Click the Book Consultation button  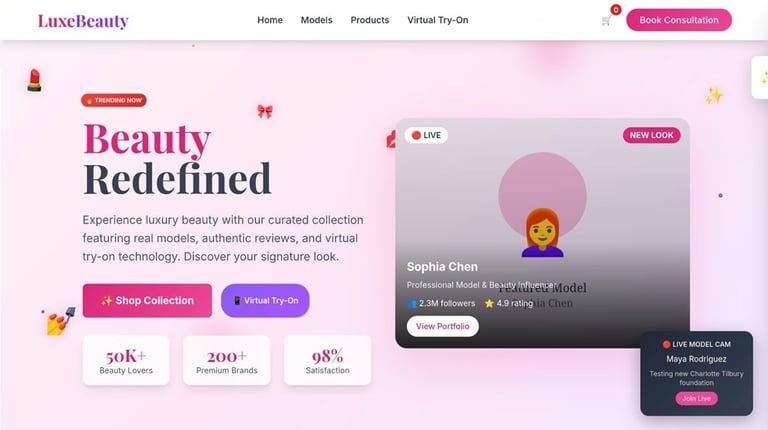(x=679, y=20)
